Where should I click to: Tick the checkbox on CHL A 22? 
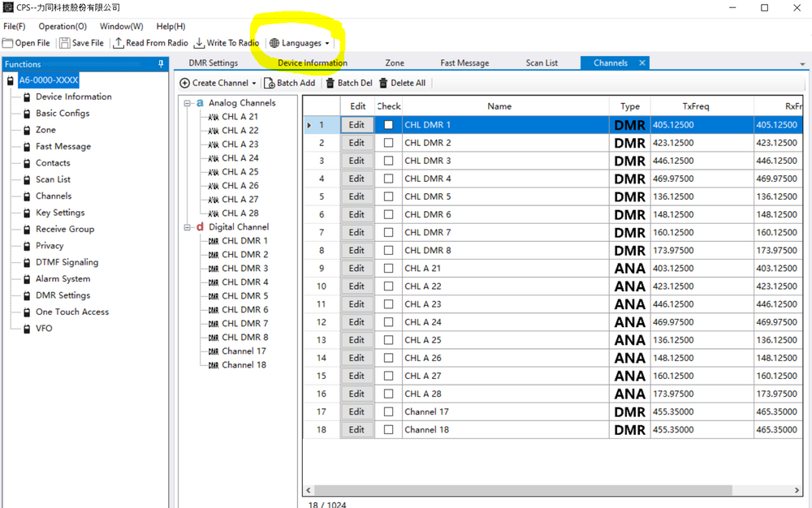point(388,286)
